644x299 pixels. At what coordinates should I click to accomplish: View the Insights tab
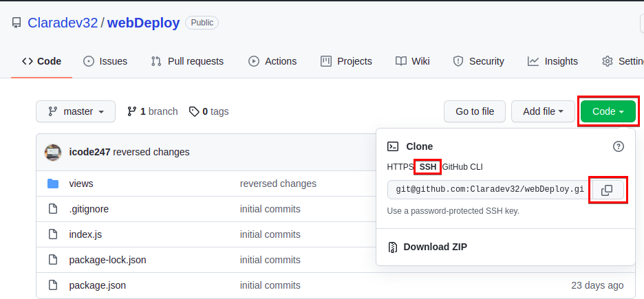pyautogui.click(x=552, y=62)
